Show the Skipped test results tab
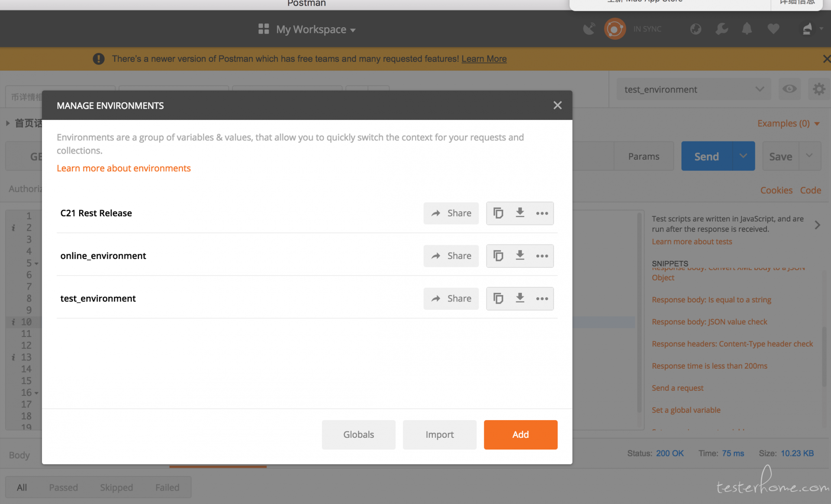The image size is (831, 504). pyautogui.click(x=116, y=487)
